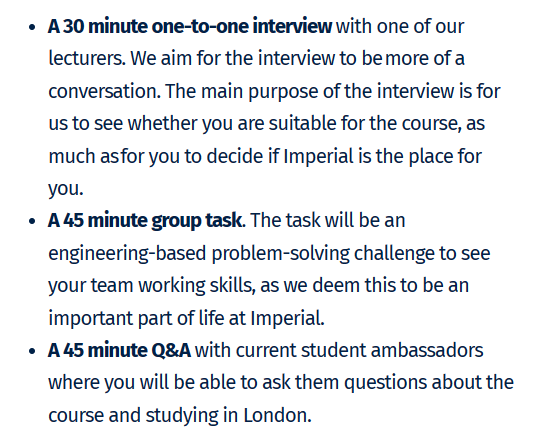Click the second bullet point marker
547x447 pixels.
point(32,221)
